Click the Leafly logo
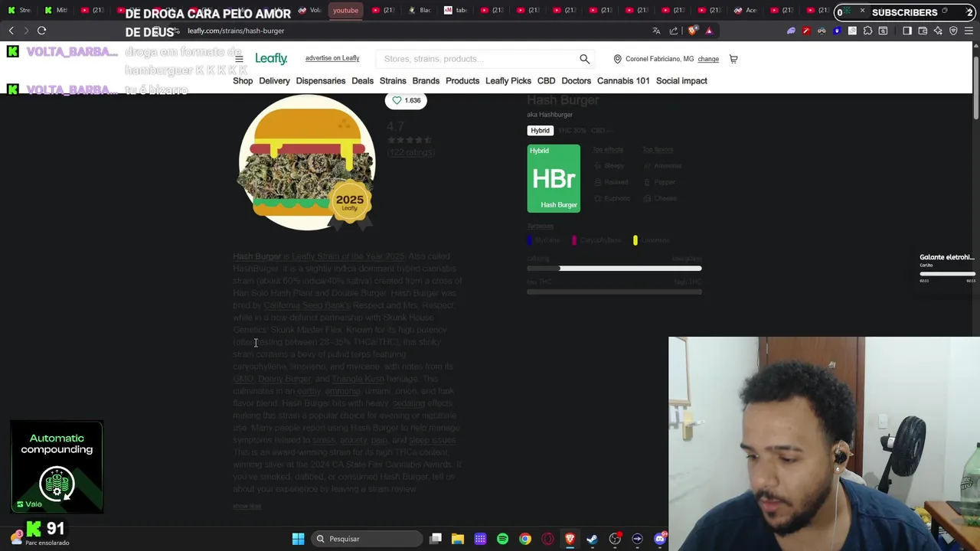Viewport: 980px width, 551px height. 271,58
